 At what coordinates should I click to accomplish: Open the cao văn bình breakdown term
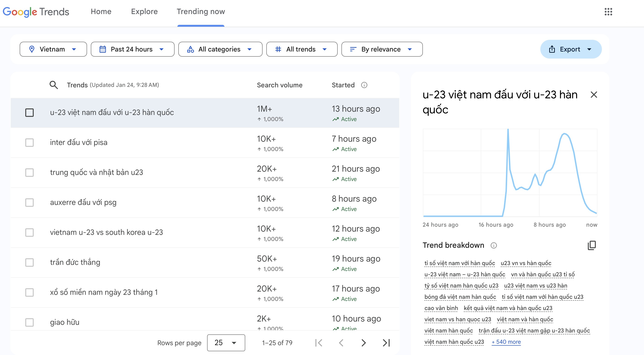coord(441,308)
